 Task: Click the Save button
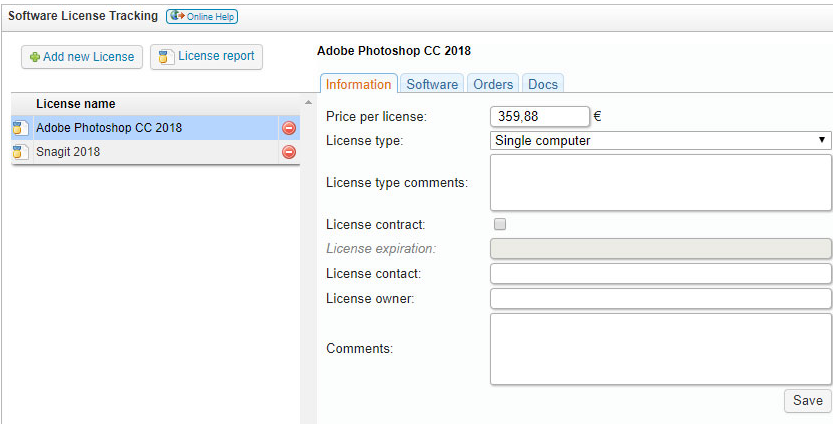[x=808, y=400]
